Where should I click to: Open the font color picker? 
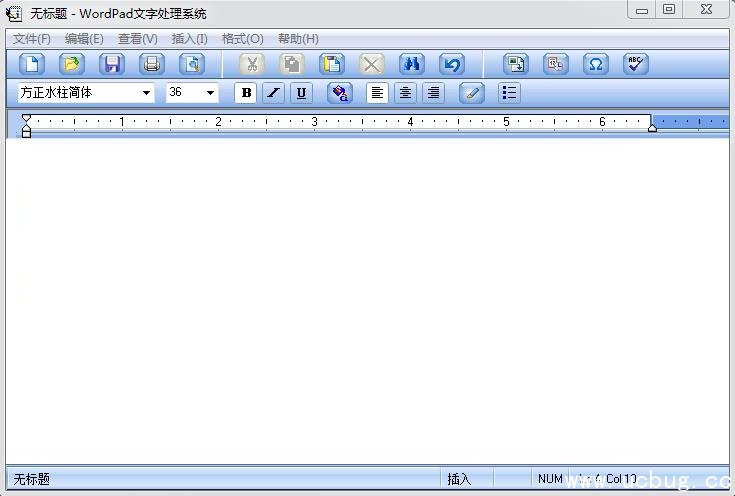pos(339,93)
